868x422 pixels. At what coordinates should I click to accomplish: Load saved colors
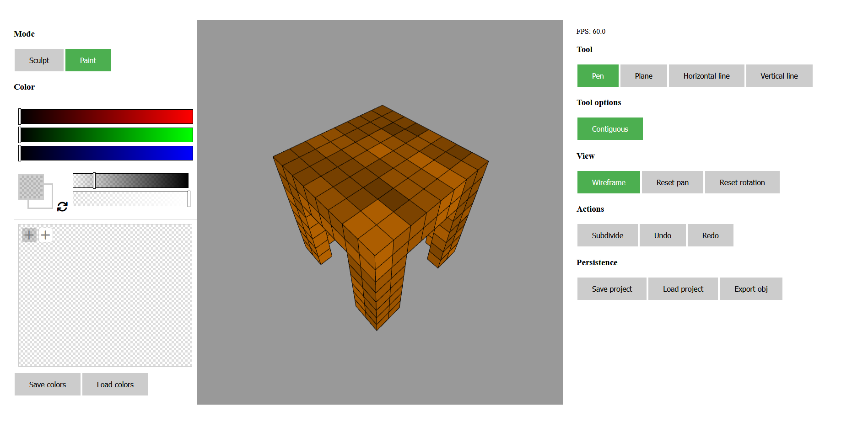click(x=115, y=384)
